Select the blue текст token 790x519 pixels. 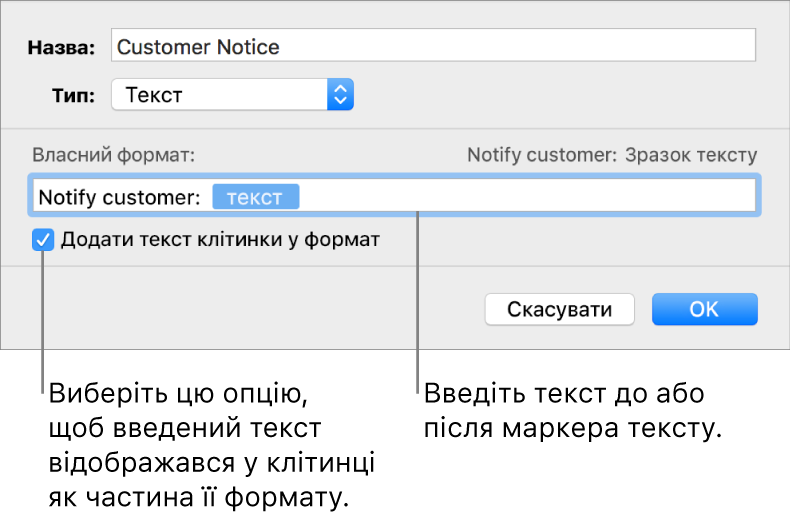click(255, 198)
